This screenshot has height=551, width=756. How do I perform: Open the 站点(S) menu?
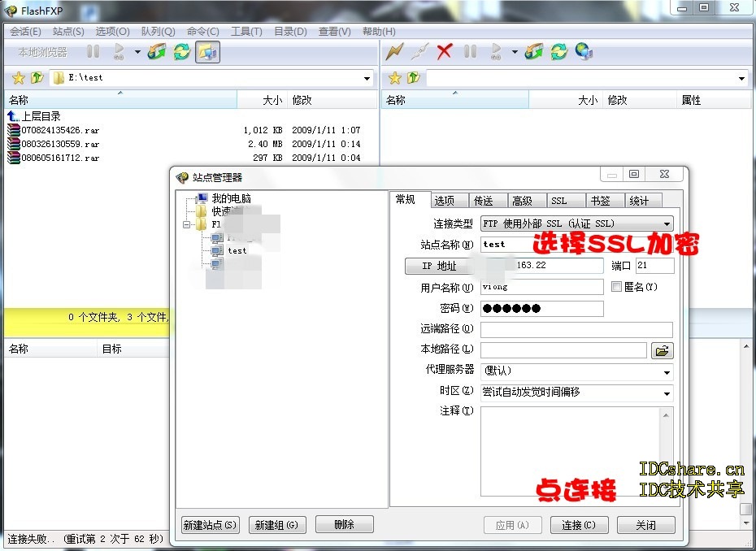click(68, 32)
